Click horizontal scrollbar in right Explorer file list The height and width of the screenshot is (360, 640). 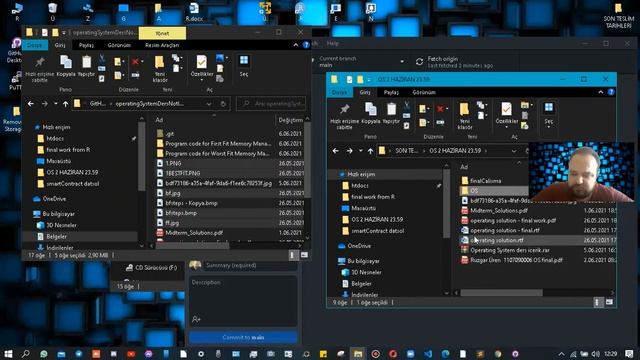tap(501, 293)
